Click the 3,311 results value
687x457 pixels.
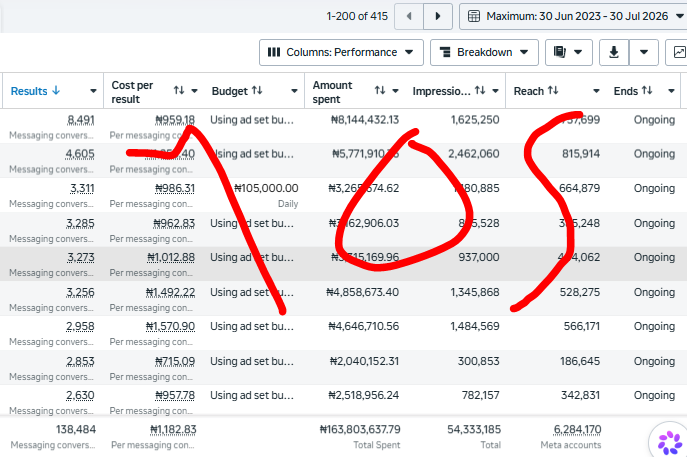tap(82, 188)
